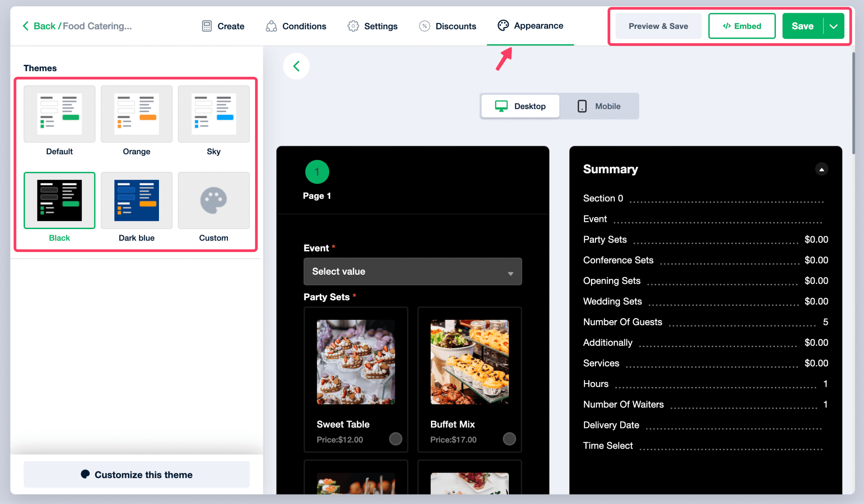The image size is (864, 504).
Task: Click the green Save button
Action: pyautogui.click(x=803, y=26)
